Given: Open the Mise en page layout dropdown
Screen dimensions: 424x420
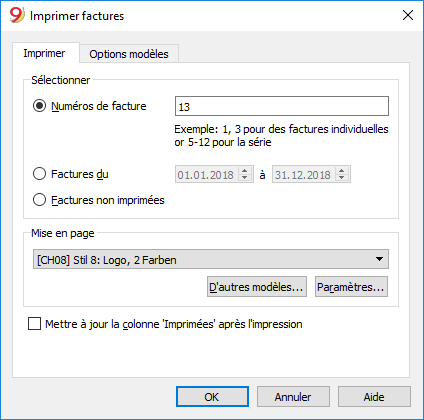Looking at the screenshot, I should 211,259.
